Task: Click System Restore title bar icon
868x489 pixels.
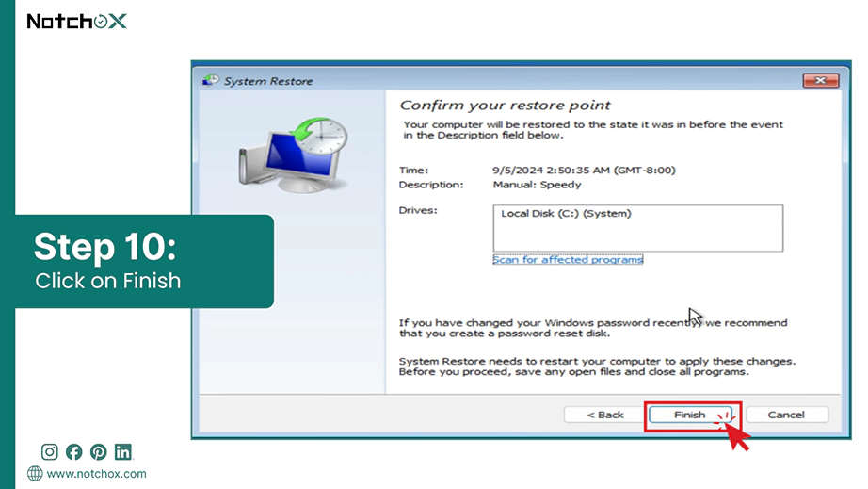Action: [210, 81]
